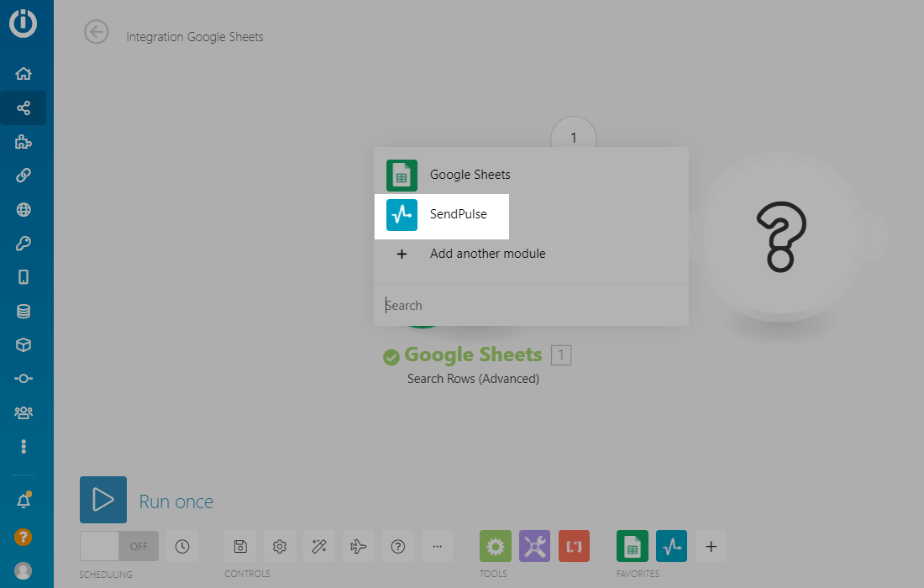Click the auto-align magic wand icon

(x=319, y=546)
